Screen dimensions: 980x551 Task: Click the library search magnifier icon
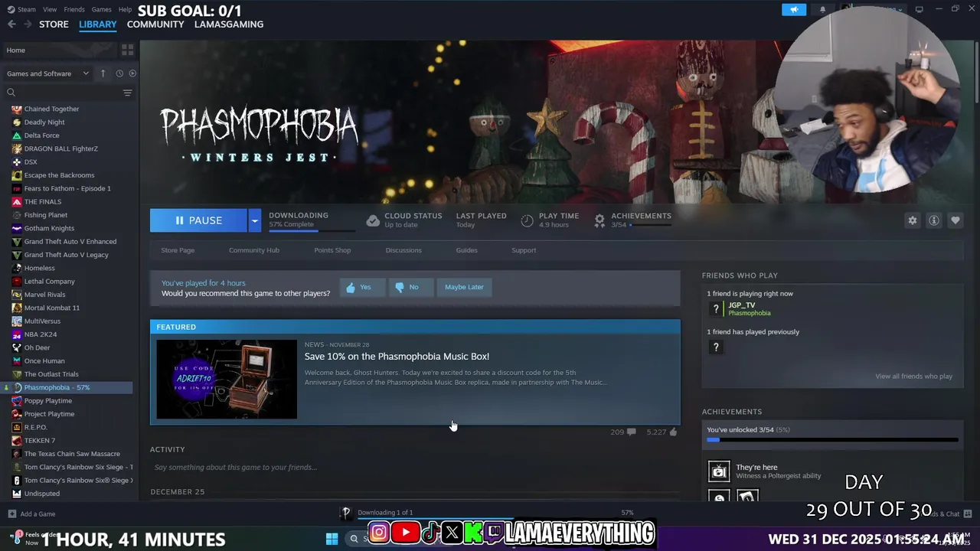pyautogui.click(x=11, y=93)
